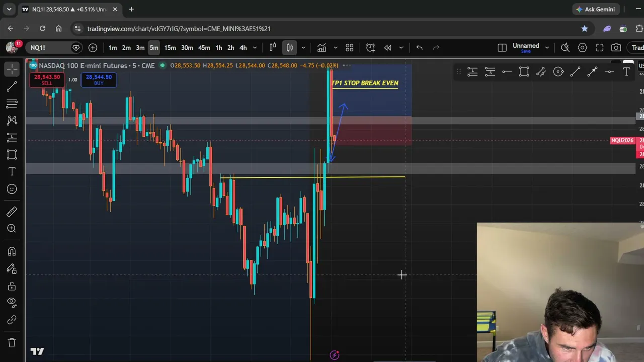Switch to the 1m timeframe
Screen dimensions: 644x362
(x=113, y=48)
